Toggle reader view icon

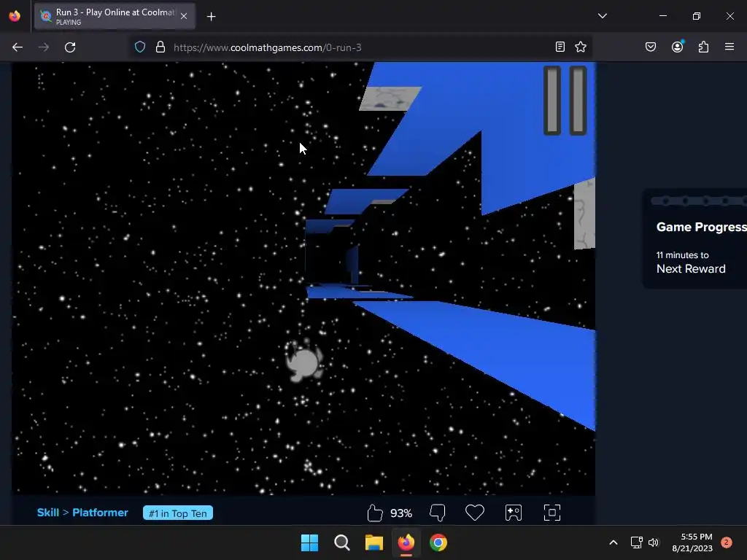pos(560,47)
